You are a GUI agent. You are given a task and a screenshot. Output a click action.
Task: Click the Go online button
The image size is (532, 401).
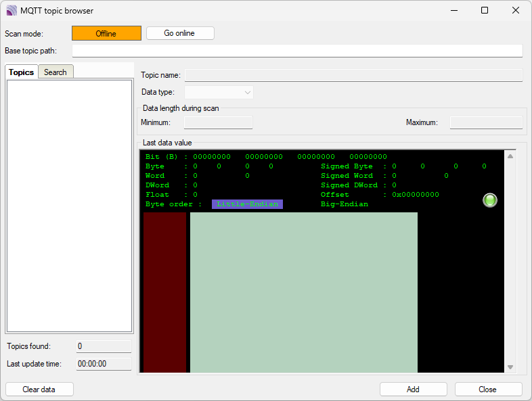pos(180,33)
